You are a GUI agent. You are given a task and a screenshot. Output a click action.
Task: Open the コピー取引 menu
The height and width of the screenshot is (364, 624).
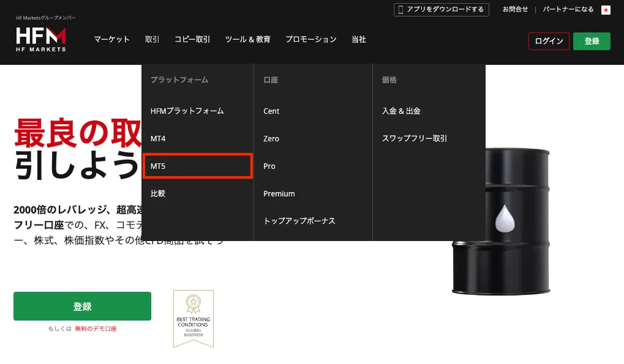coord(192,39)
